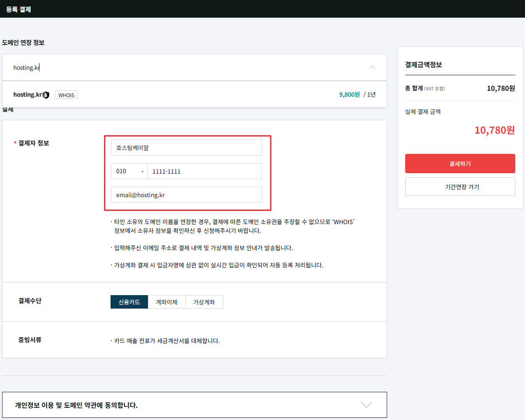The image size is (525, 420).
Task: Click the email field email@hosting.kr
Action: click(x=187, y=195)
